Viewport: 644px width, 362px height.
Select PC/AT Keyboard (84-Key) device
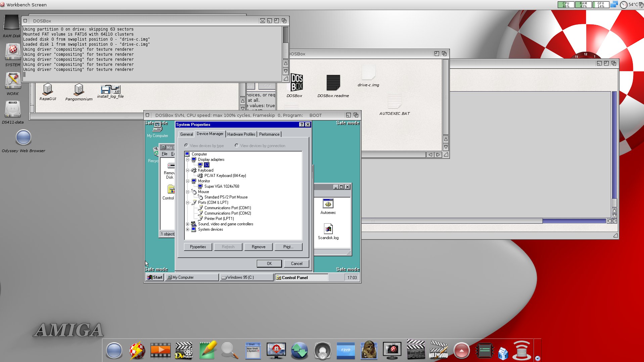click(225, 176)
